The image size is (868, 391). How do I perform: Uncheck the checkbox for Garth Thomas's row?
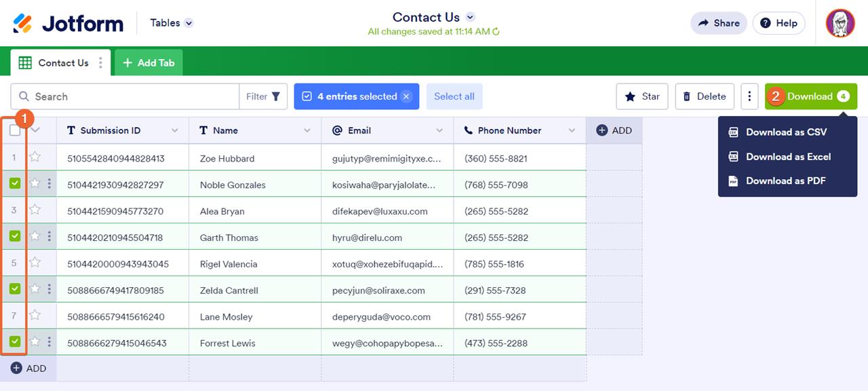click(15, 236)
